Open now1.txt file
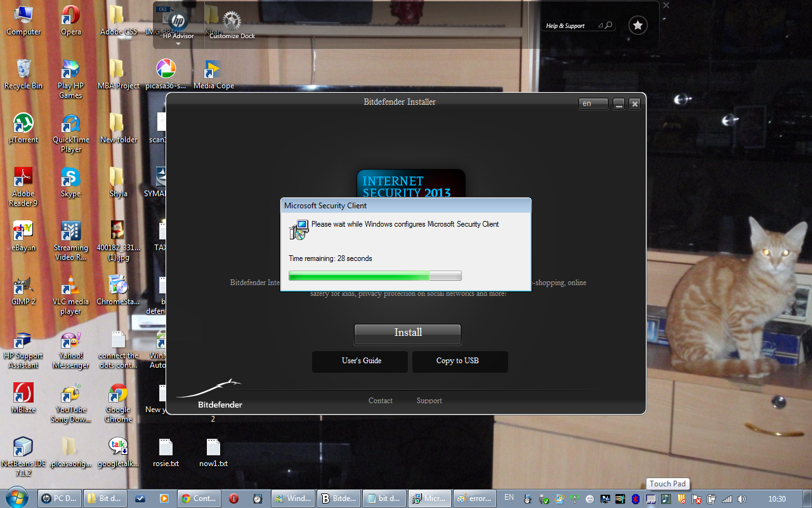The image size is (812, 508). (x=213, y=453)
